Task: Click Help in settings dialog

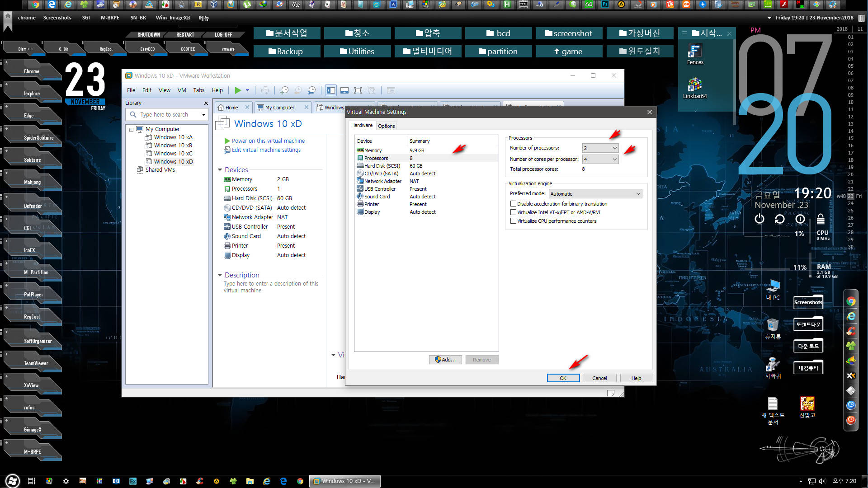Action: (x=636, y=378)
